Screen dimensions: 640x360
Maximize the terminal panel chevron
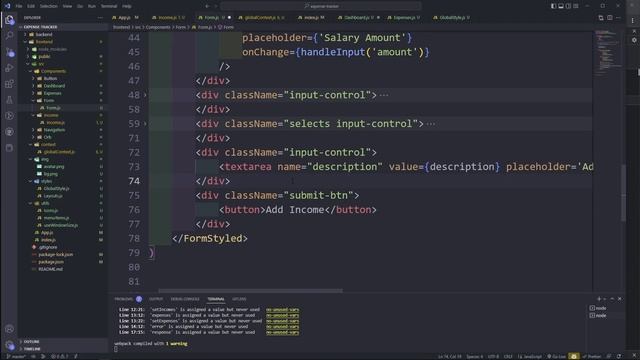point(612,299)
